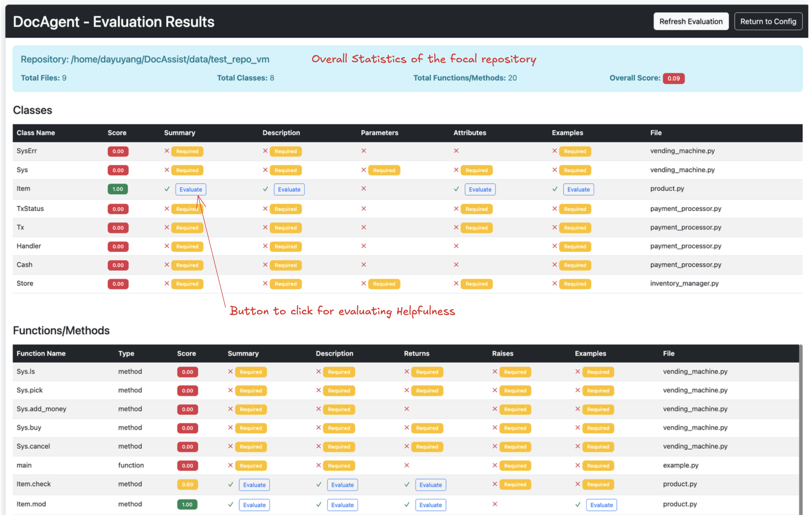812x523 pixels.
Task: Click Evaluate for Item class Description
Action: tap(289, 189)
